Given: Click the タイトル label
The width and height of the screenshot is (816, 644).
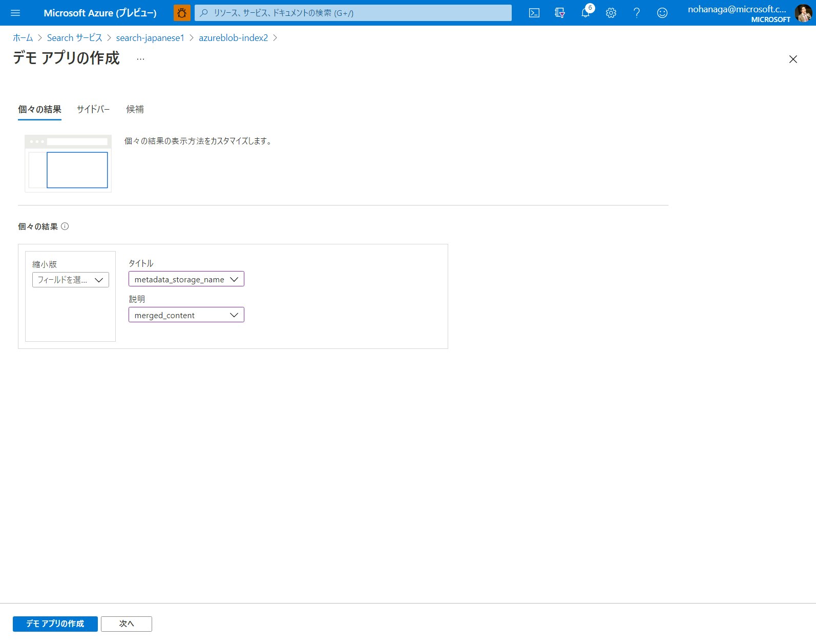Looking at the screenshot, I should pyautogui.click(x=141, y=263).
